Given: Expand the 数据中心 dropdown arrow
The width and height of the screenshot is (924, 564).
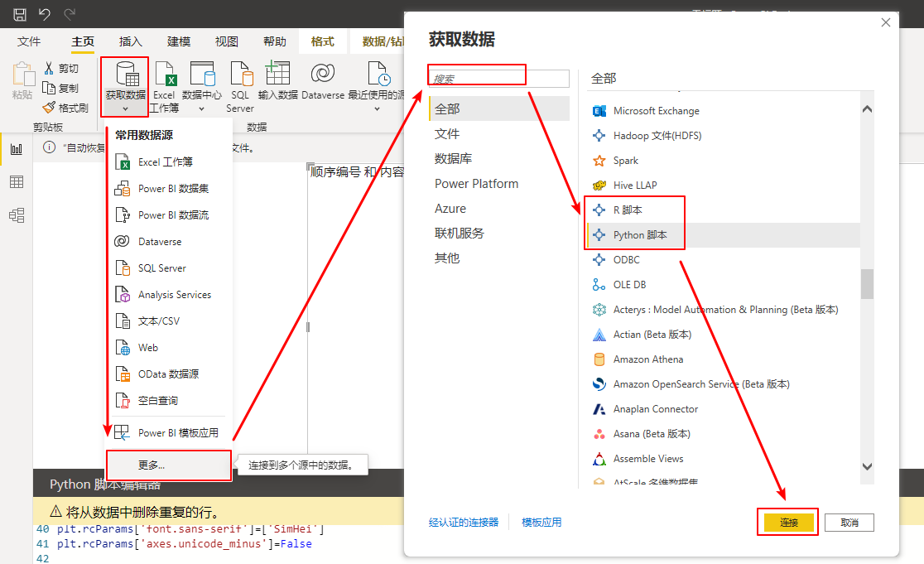Looking at the screenshot, I should pyautogui.click(x=201, y=109).
